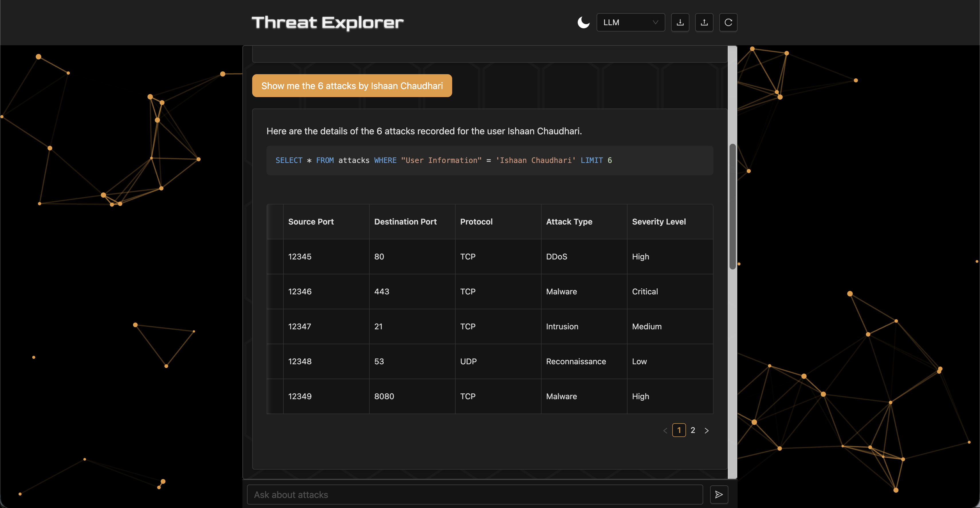Click the Severity Level column header

[x=659, y=222]
